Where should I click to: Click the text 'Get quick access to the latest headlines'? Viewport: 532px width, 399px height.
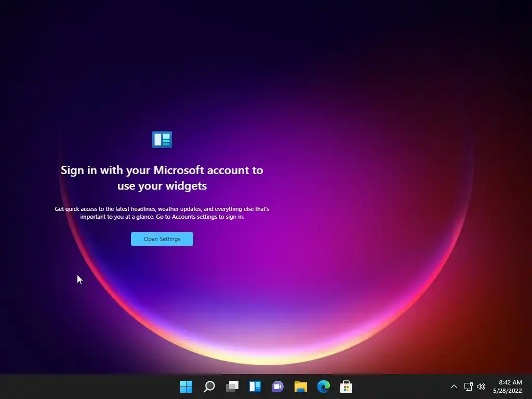[105, 209]
